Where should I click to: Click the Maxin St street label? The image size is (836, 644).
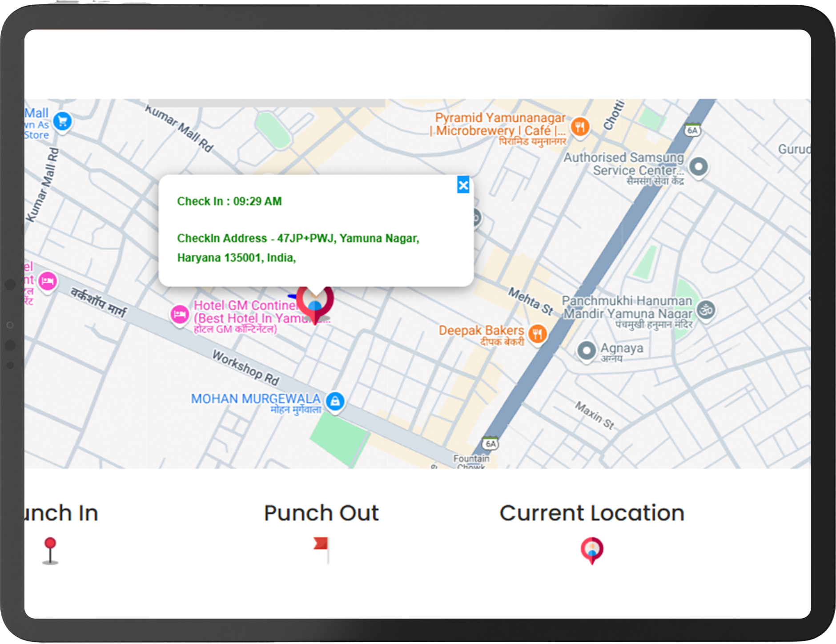coord(595,415)
